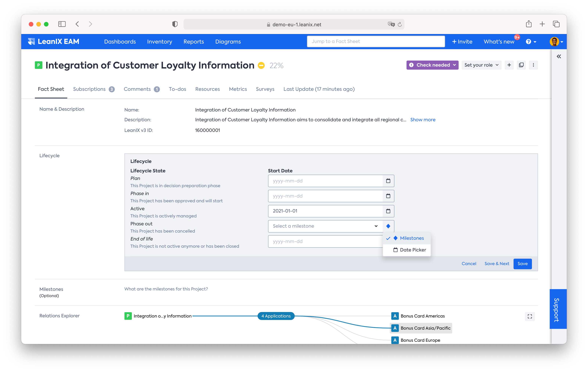
Task: Click the translate page icon in address bar
Action: [391, 24]
